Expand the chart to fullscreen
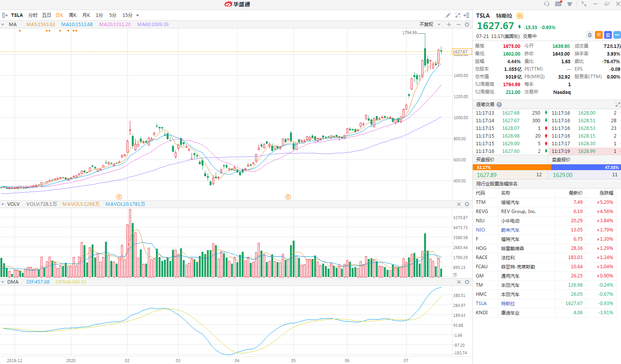The image size is (621, 364). point(457,15)
